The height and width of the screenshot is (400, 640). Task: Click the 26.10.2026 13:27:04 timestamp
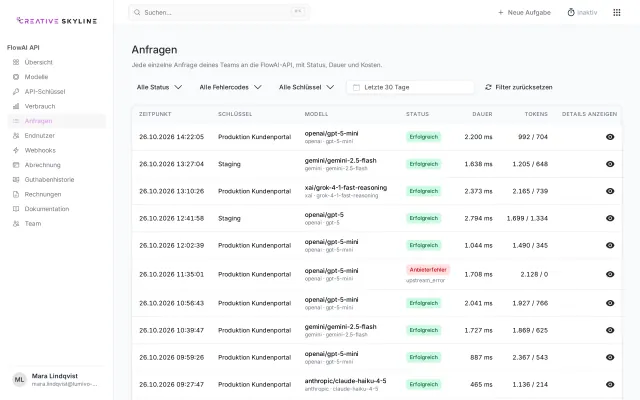[x=171, y=164]
